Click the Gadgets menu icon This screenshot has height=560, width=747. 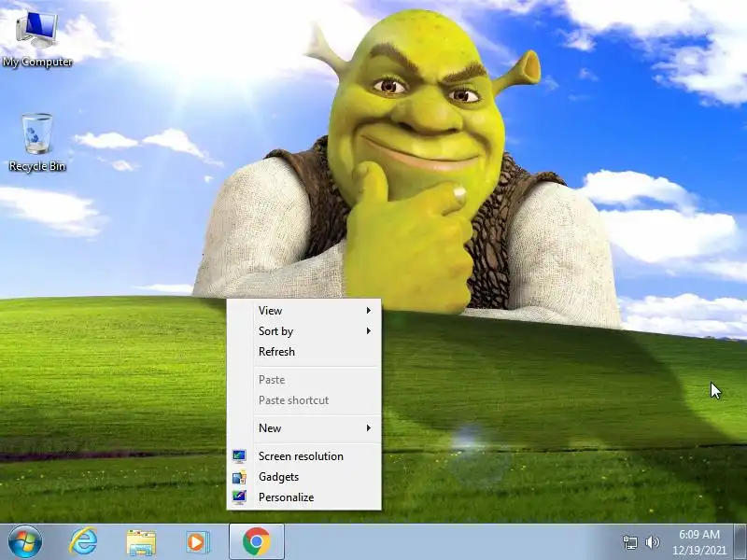pos(239,477)
